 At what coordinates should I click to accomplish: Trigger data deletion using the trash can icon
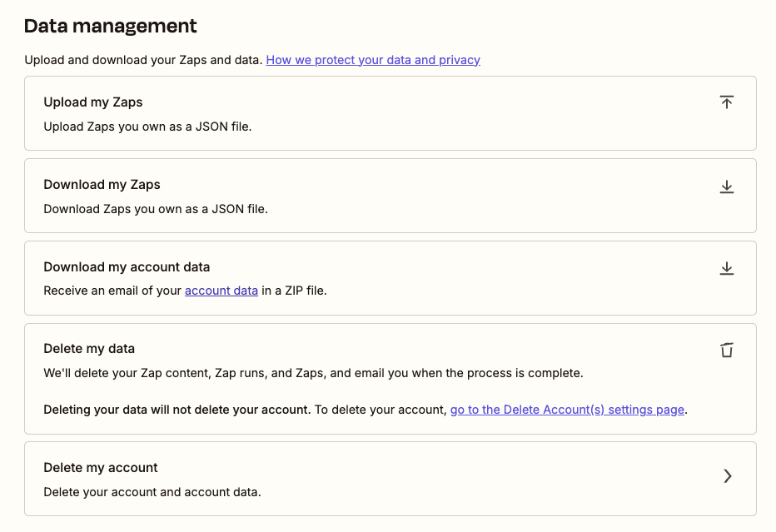pyautogui.click(x=726, y=351)
